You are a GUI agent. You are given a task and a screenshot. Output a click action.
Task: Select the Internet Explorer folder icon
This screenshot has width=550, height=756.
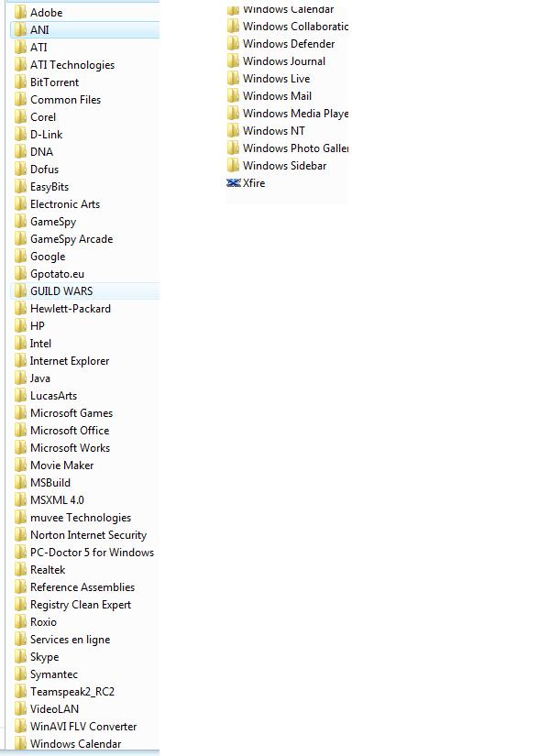click(20, 361)
